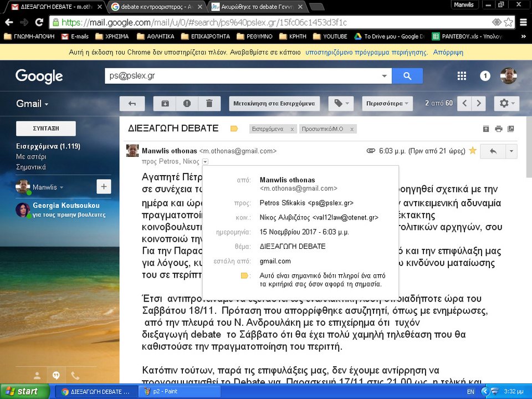Image resolution: width=532 pixels, height=399 pixels.
Task: Delete email with the trash icon
Action: point(209,104)
